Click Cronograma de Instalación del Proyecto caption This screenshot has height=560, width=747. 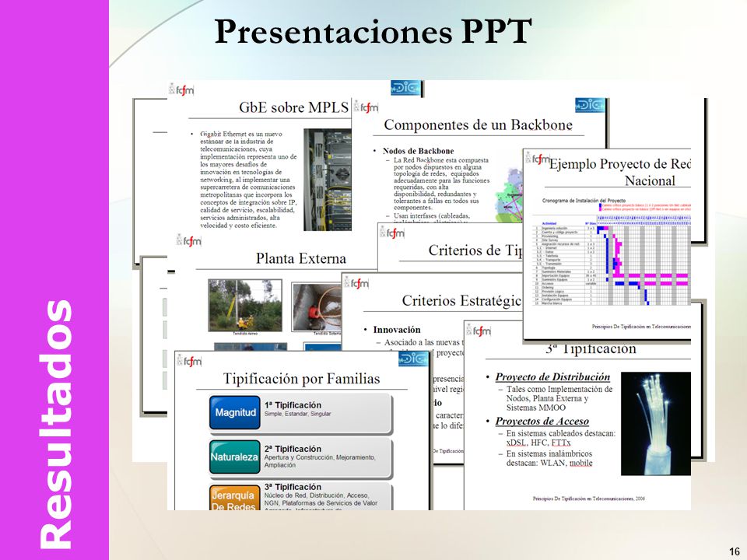point(584,201)
